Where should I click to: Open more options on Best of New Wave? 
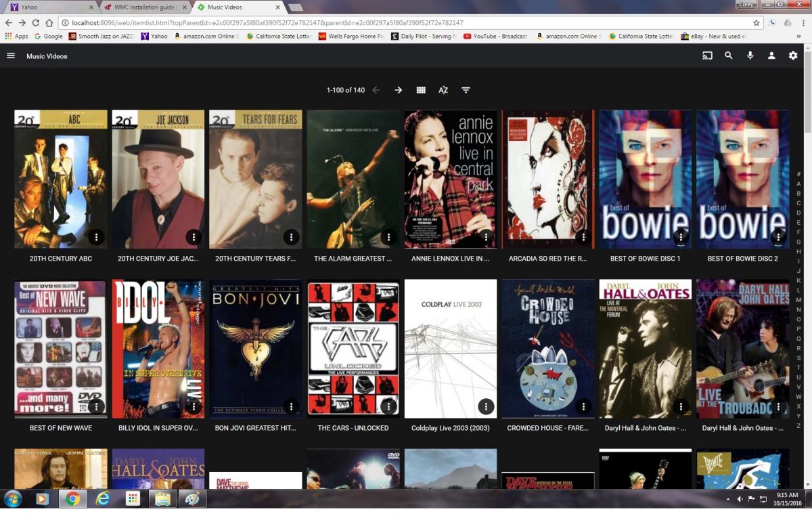click(96, 406)
